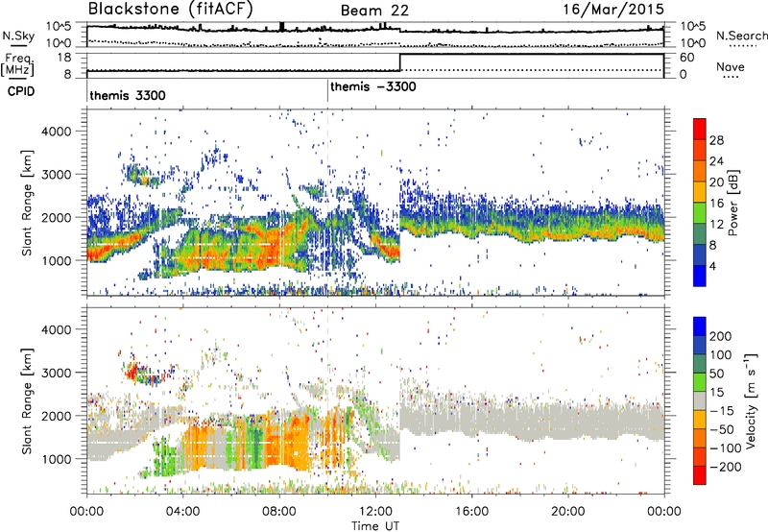Click 'Slant Range [km]' label of velocity panel
This screenshot has width=768, height=532.
[27, 400]
